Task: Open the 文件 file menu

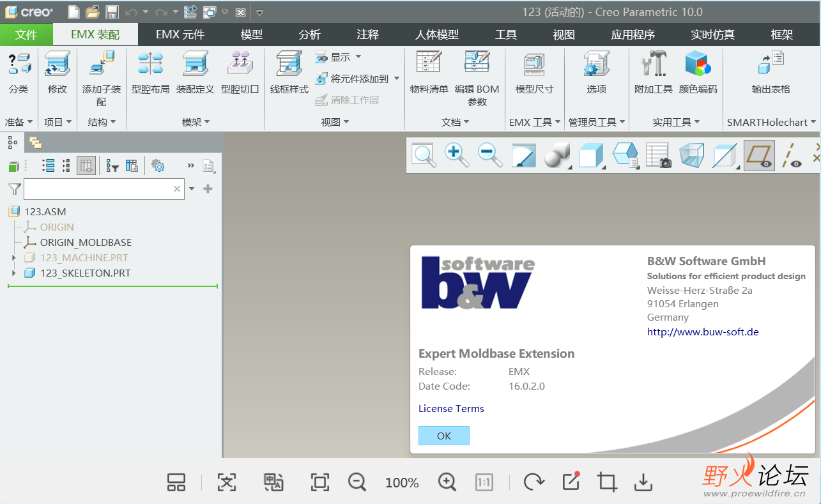Action: click(x=26, y=34)
